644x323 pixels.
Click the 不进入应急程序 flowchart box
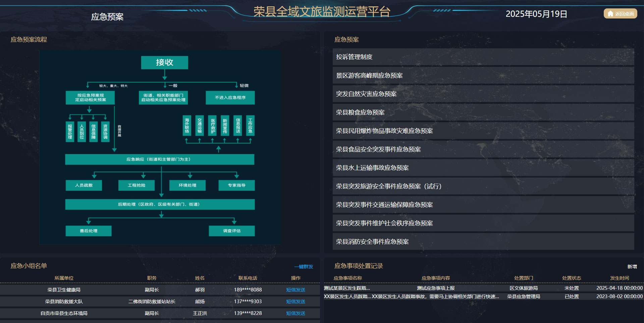pyautogui.click(x=230, y=98)
